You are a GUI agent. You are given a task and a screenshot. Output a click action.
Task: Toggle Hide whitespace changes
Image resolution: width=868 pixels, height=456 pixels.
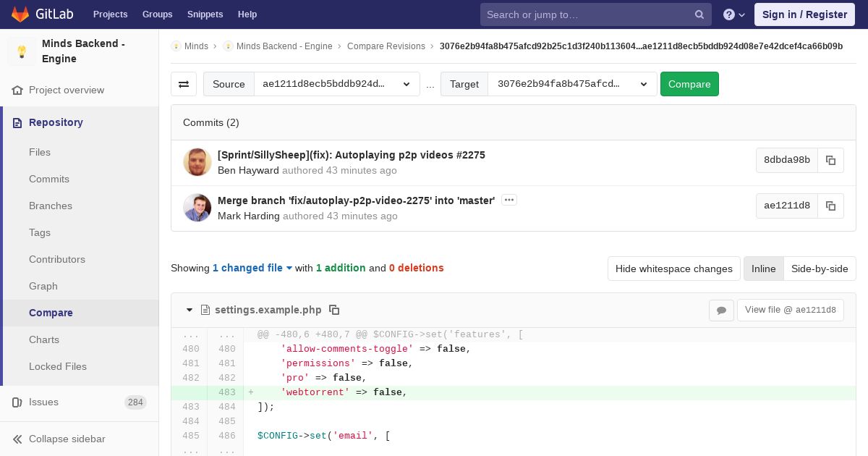click(x=674, y=269)
